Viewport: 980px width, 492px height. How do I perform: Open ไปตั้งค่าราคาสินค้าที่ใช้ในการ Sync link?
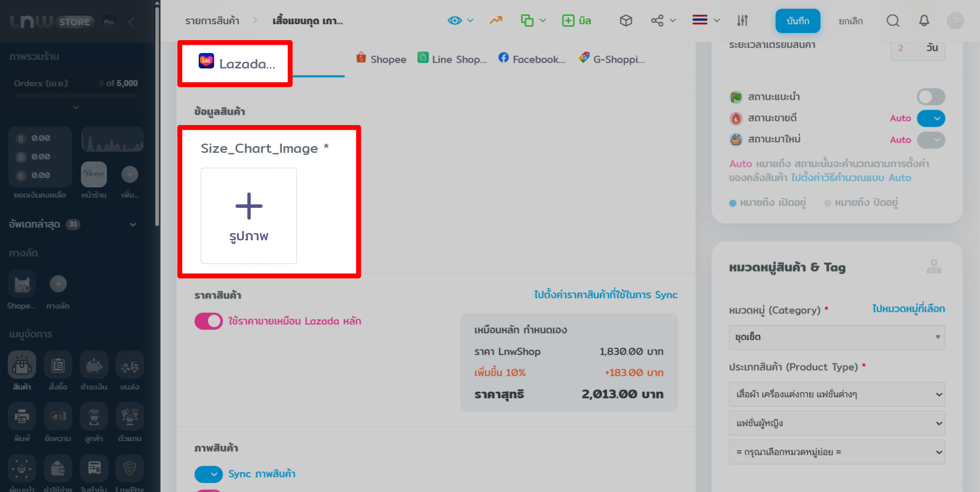click(x=605, y=294)
